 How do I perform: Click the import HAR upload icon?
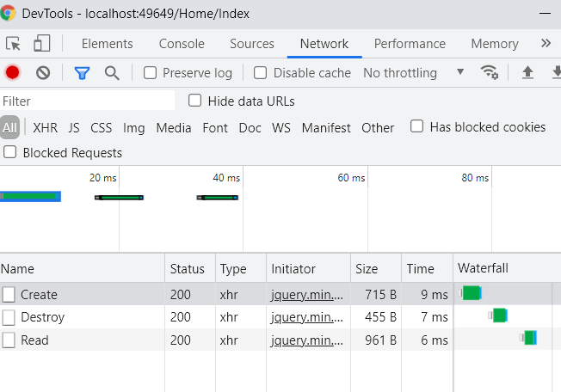tap(528, 73)
